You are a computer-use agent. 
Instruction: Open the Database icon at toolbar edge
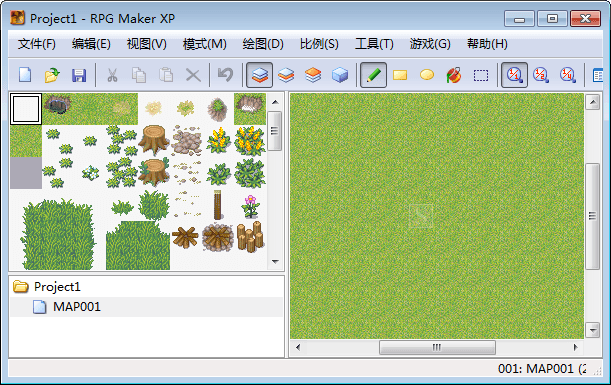[597, 75]
